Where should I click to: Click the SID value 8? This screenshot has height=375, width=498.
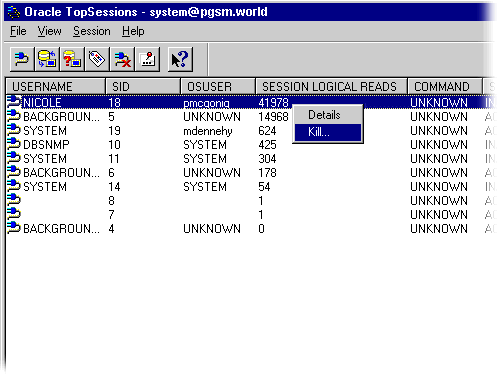coord(111,201)
